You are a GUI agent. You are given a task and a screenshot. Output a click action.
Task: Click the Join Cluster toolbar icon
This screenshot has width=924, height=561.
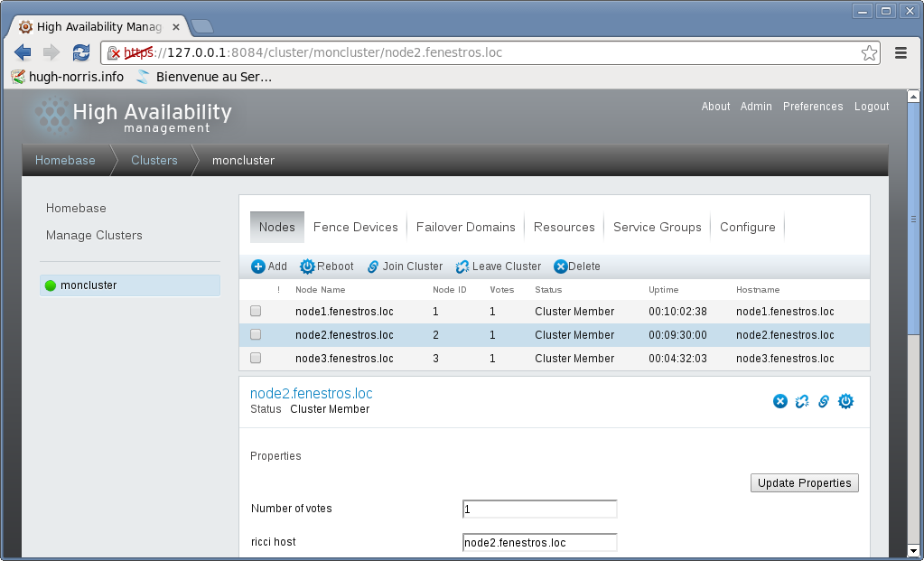click(373, 266)
